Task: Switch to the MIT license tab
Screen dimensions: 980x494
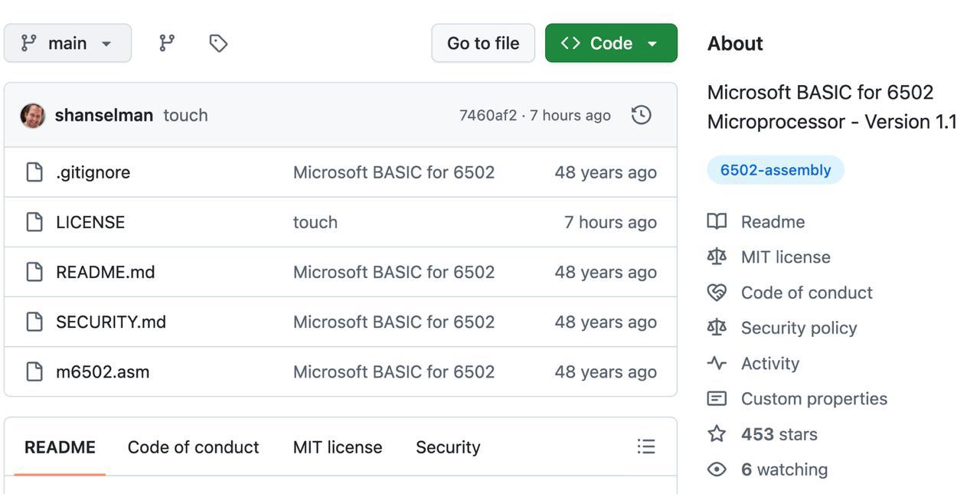Action: coord(338,447)
